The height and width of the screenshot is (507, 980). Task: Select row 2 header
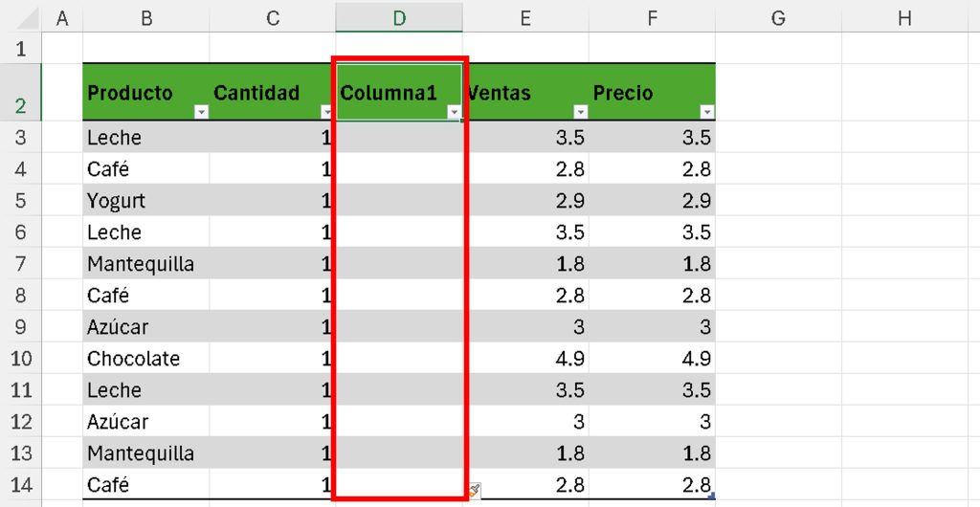(x=21, y=92)
